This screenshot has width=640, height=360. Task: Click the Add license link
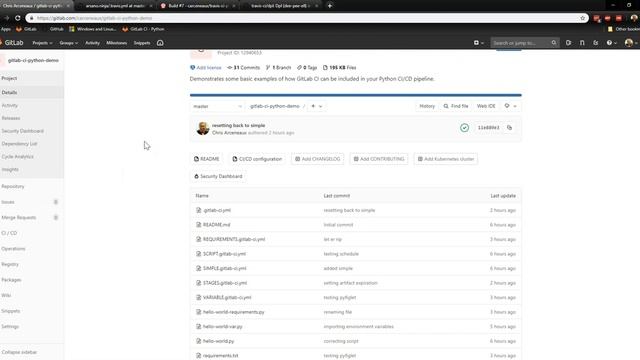[206, 68]
